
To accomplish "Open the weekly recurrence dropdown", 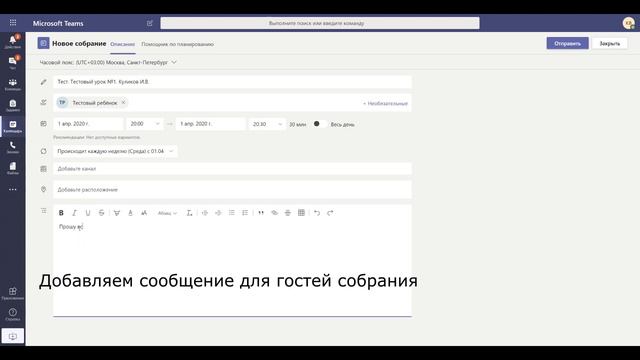I will point(115,151).
